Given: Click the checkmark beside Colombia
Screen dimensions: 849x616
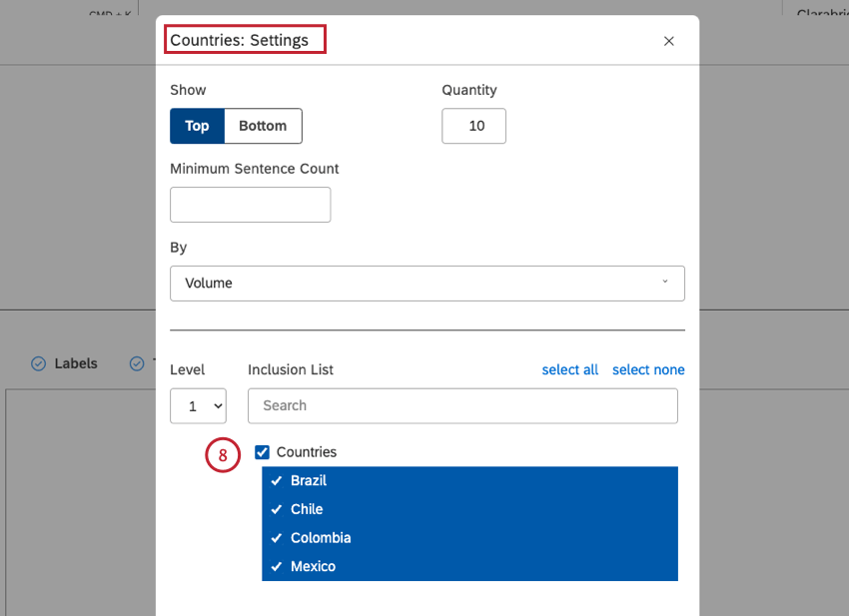Looking at the screenshot, I should [277, 538].
